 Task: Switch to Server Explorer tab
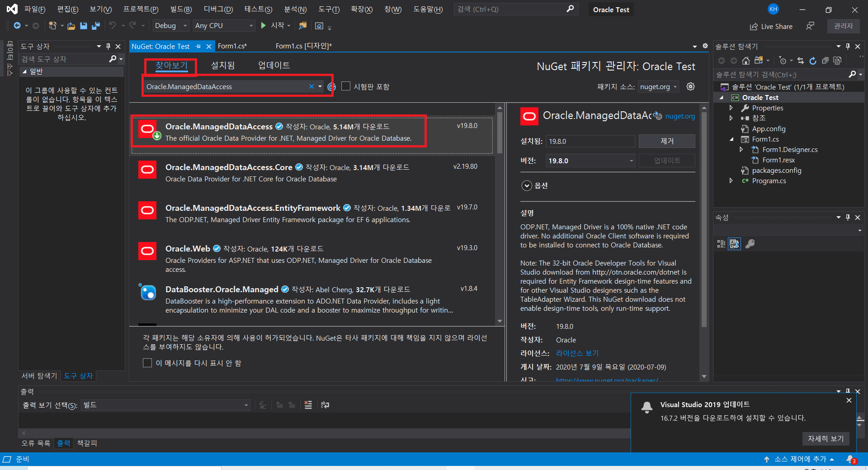[39, 375]
